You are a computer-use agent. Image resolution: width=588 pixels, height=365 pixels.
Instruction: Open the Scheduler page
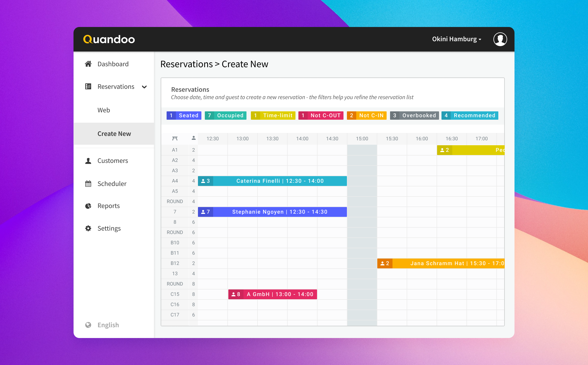tap(112, 184)
